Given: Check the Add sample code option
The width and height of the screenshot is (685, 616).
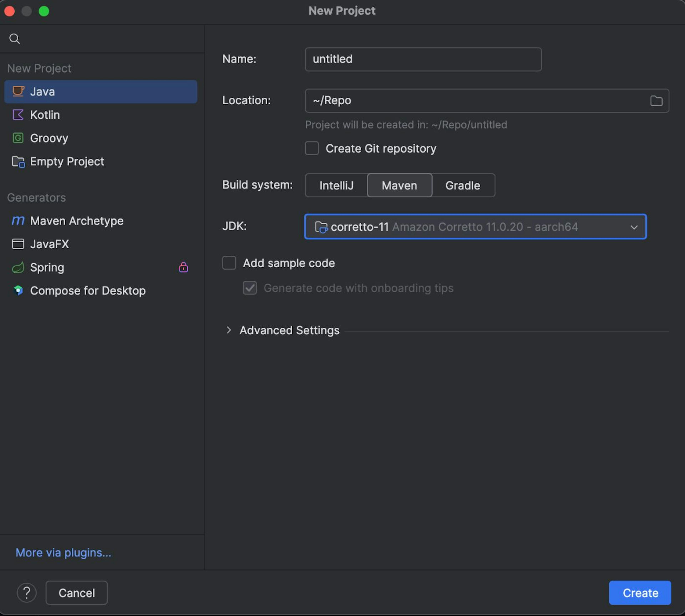Looking at the screenshot, I should tap(229, 263).
